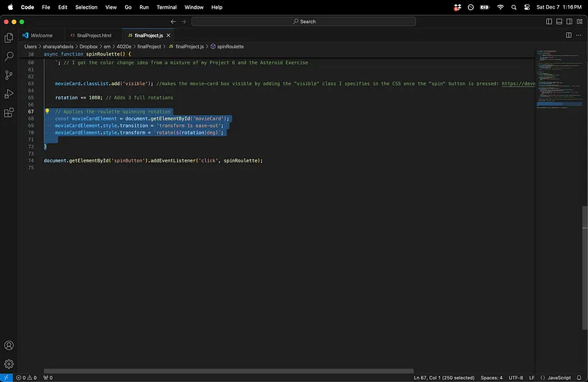This screenshot has width=588, height=382.
Task: Select JavaScript language mode in status bar
Action: pyautogui.click(x=559, y=378)
